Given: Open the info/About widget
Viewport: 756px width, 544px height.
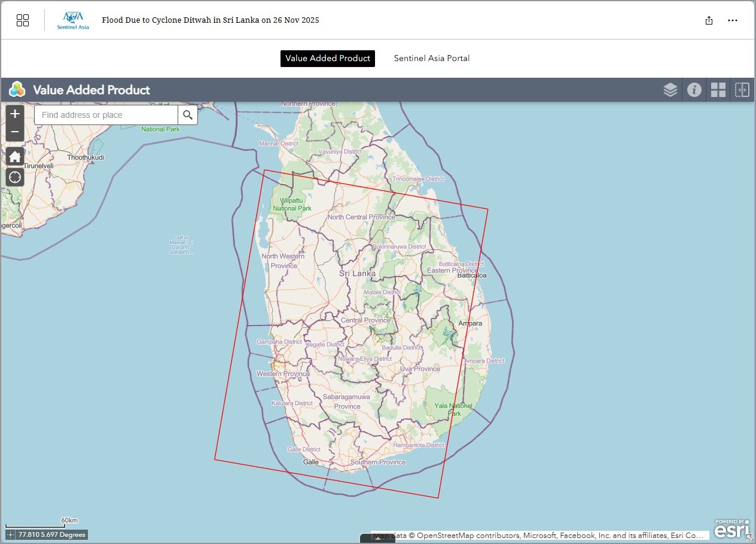Looking at the screenshot, I should coord(694,90).
